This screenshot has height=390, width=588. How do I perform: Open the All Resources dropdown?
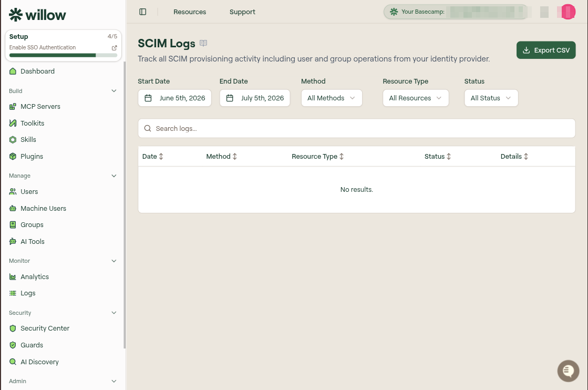[x=416, y=98]
